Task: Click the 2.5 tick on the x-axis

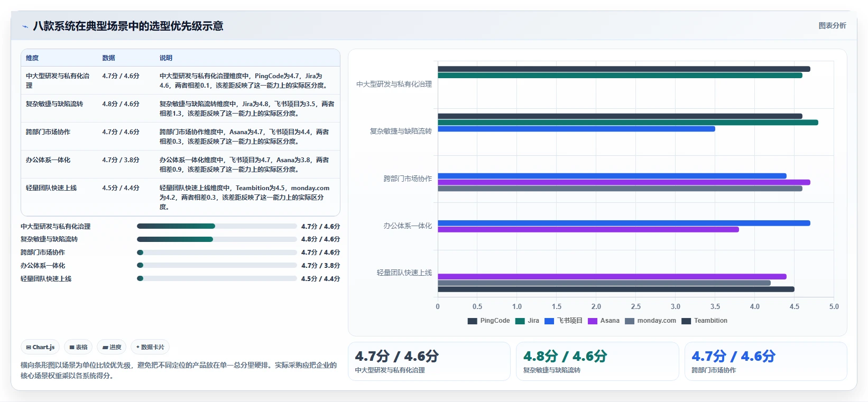Action: pos(635,306)
